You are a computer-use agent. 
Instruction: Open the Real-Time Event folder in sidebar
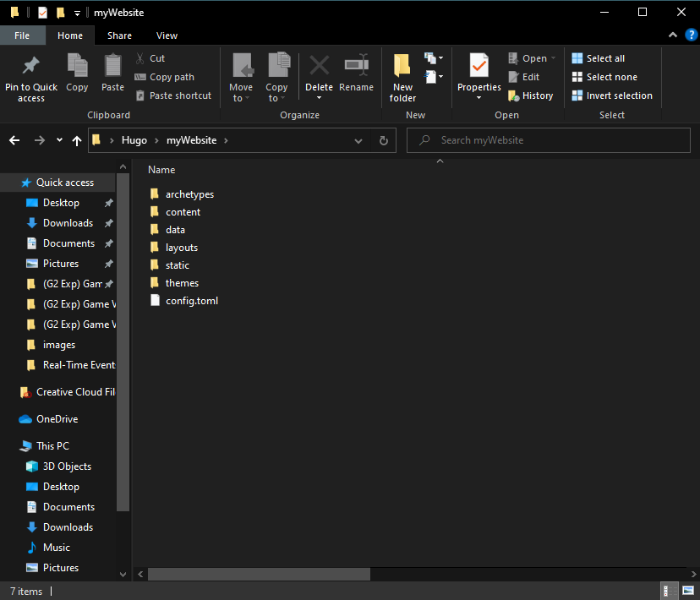pyautogui.click(x=70, y=365)
